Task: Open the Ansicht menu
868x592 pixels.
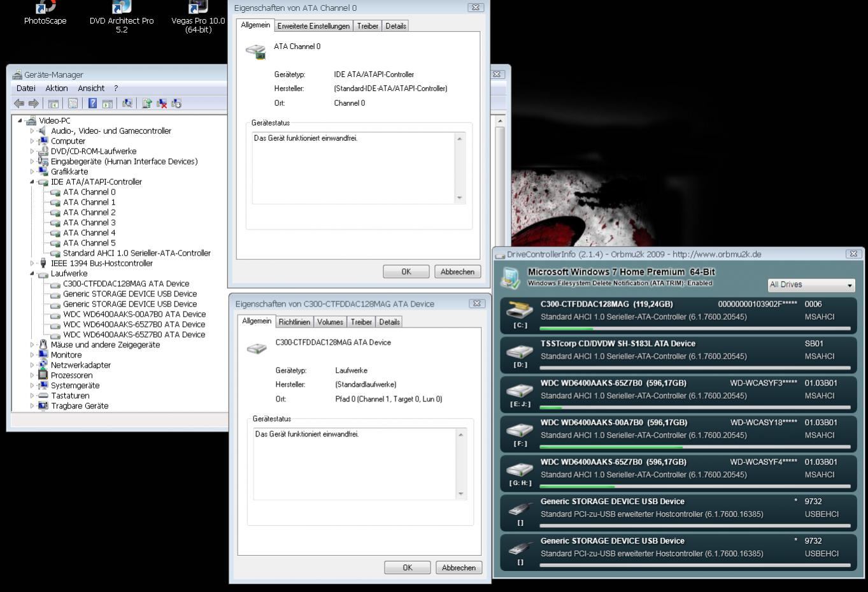Action: pyautogui.click(x=91, y=88)
